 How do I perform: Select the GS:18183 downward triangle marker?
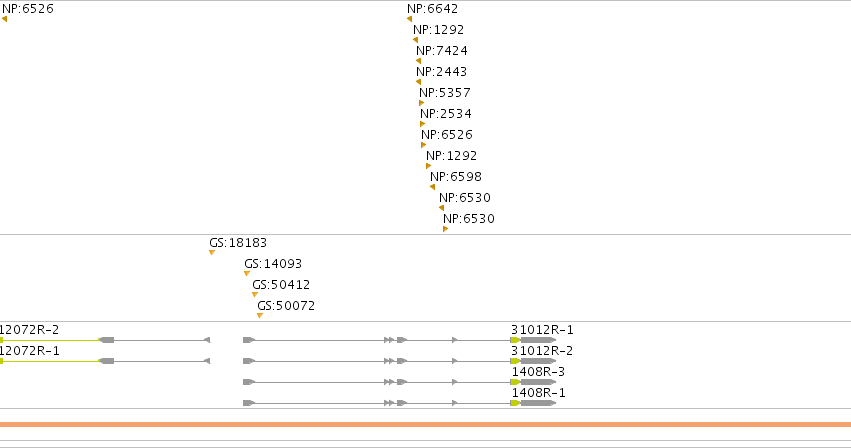212,253
